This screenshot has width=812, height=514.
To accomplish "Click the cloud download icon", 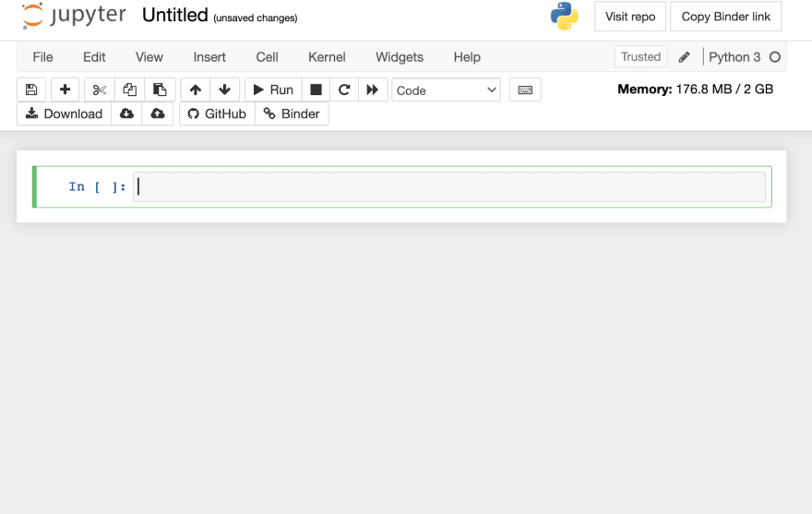I will tap(126, 114).
